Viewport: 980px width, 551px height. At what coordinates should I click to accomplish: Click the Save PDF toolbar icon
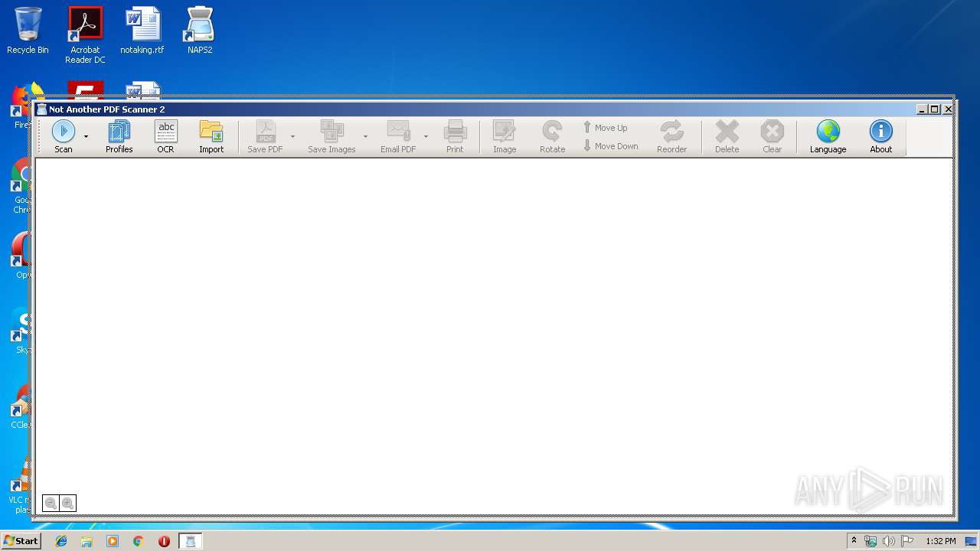coord(265,137)
